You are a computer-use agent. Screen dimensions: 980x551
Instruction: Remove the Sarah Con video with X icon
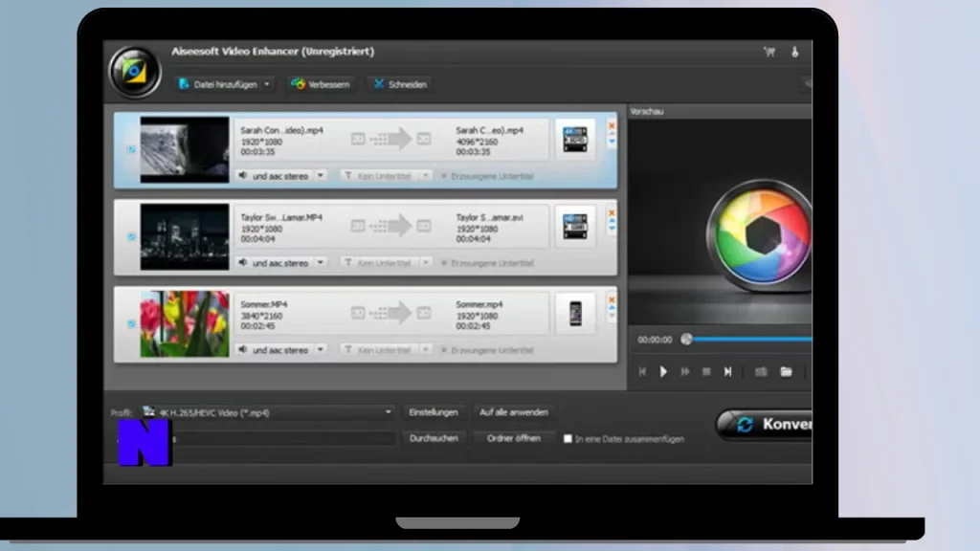pos(612,125)
